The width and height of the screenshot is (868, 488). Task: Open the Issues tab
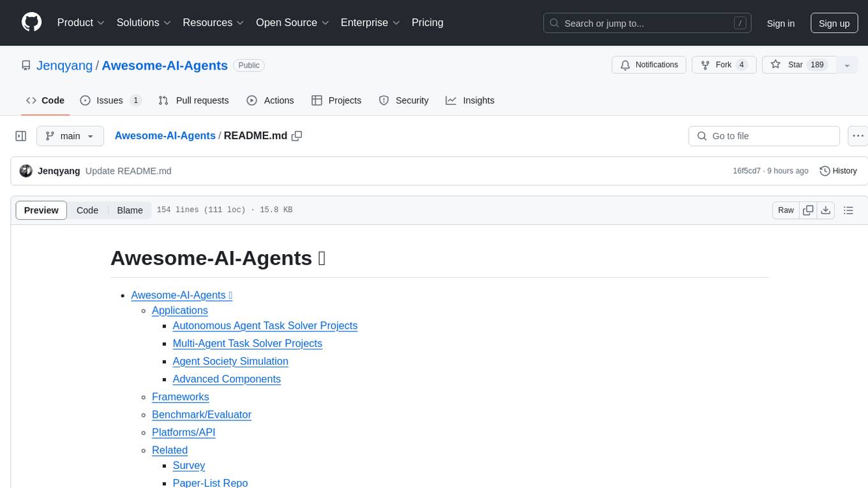click(110, 100)
